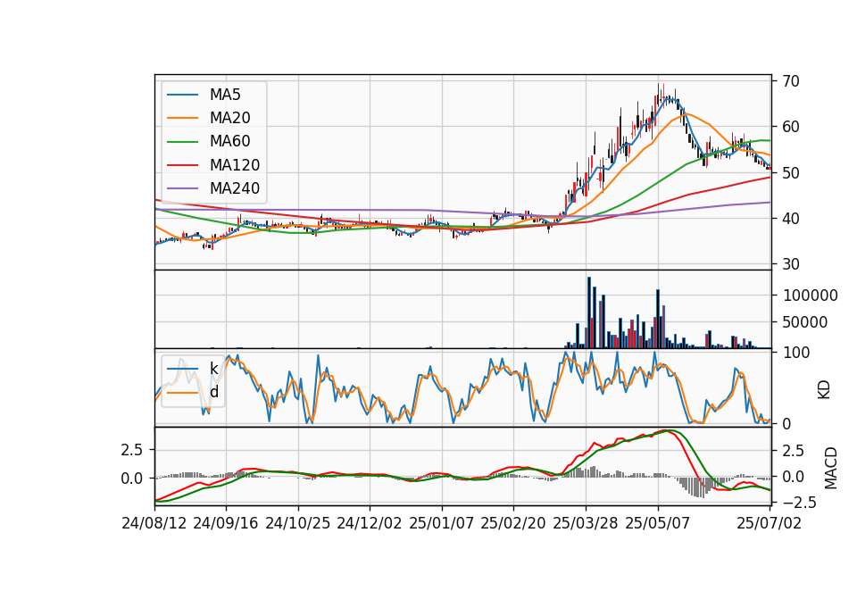Image resolution: width=857 pixels, height=616 pixels.
Task: Click the MA120 legend label
Action: tap(235, 165)
